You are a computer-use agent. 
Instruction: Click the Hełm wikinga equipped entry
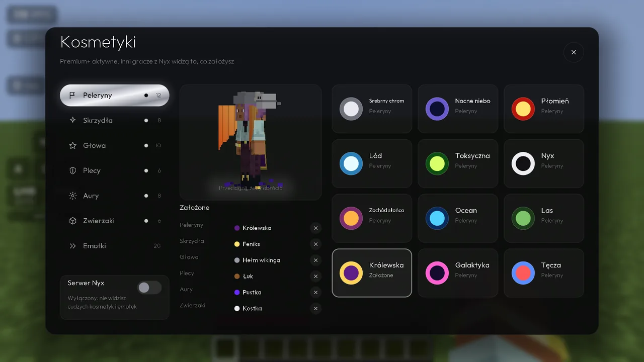click(x=257, y=260)
